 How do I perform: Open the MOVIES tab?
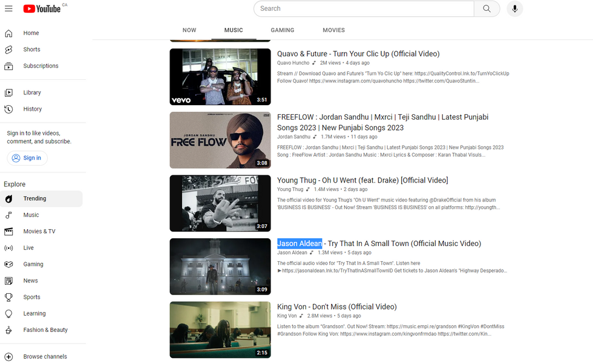334,30
